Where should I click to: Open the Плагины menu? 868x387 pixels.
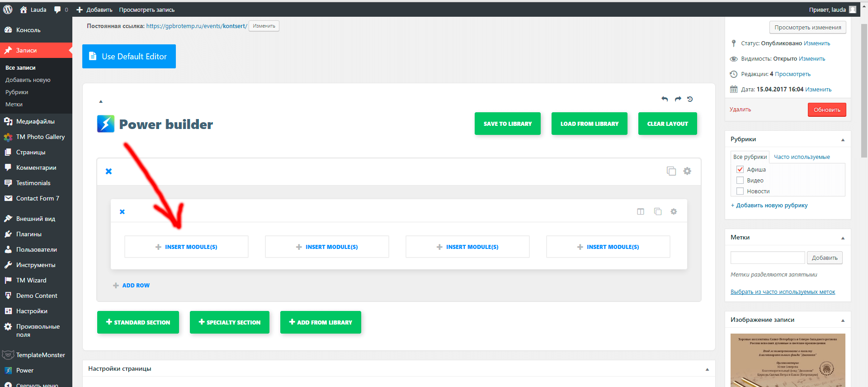[x=36, y=234]
